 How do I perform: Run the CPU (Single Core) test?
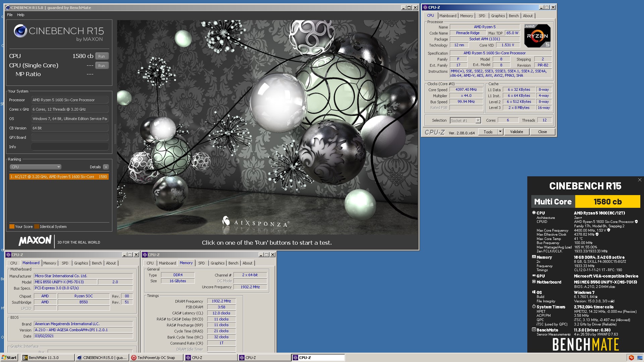102,66
